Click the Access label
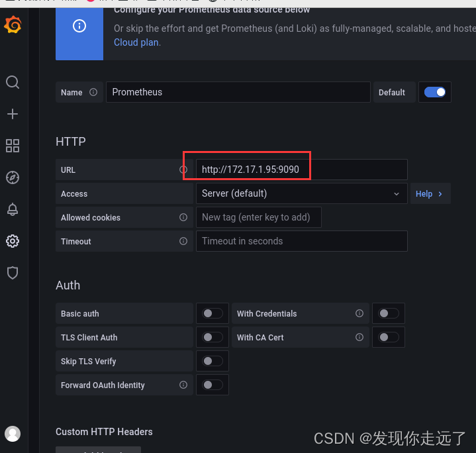 coord(74,193)
